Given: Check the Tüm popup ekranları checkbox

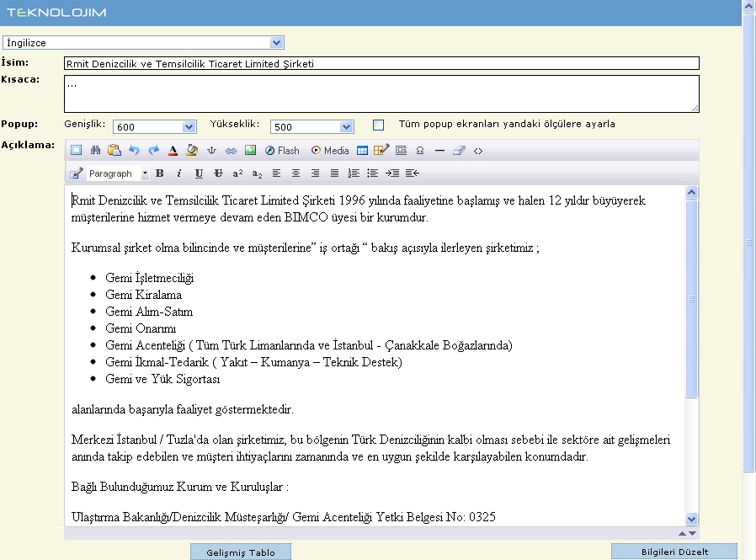Looking at the screenshot, I should [379, 125].
